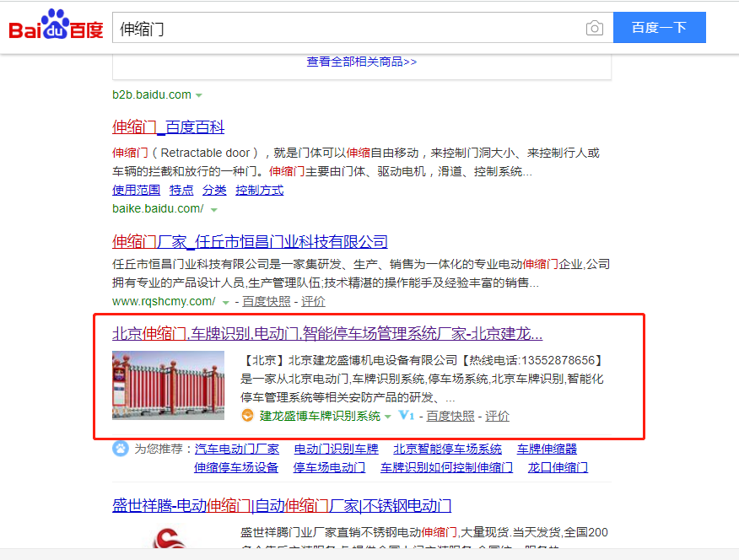This screenshot has height=560, width=739.
Task: Expand dropdown arrow beside baike.baidu.com/
Action: (214, 209)
